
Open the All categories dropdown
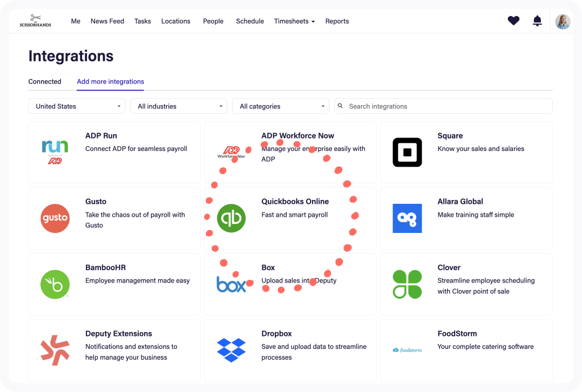(281, 106)
